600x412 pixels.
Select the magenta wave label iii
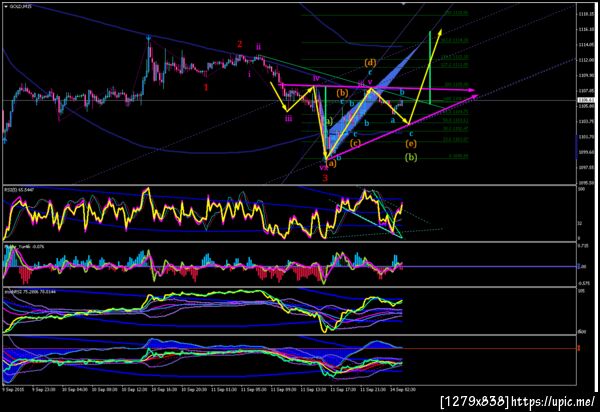pyautogui.click(x=289, y=118)
